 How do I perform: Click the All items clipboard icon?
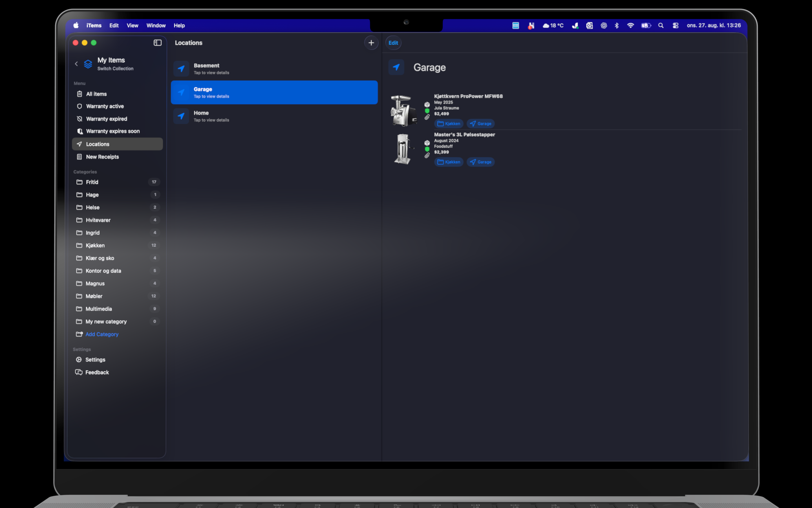(80, 94)
